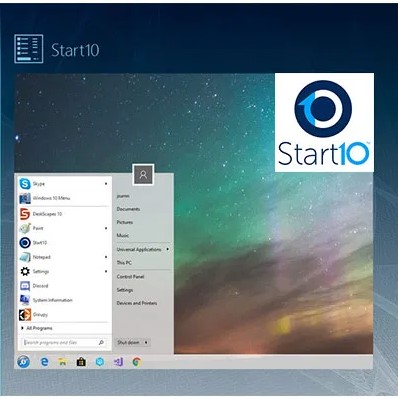Click the user account picture tile
This screenshot has height=399, width=398.
click(x=143, y=174)
